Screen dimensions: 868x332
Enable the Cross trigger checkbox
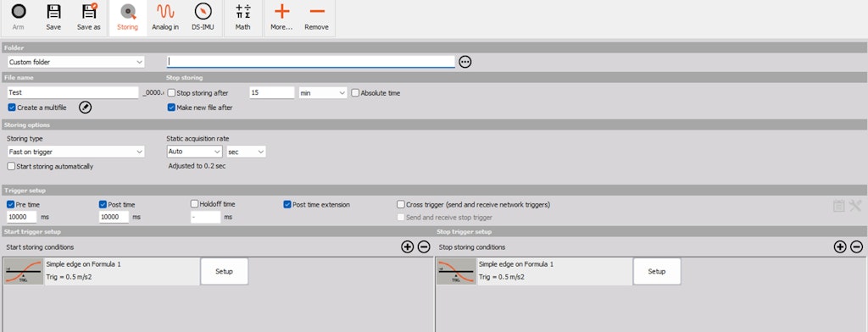(x=401, y=204)
